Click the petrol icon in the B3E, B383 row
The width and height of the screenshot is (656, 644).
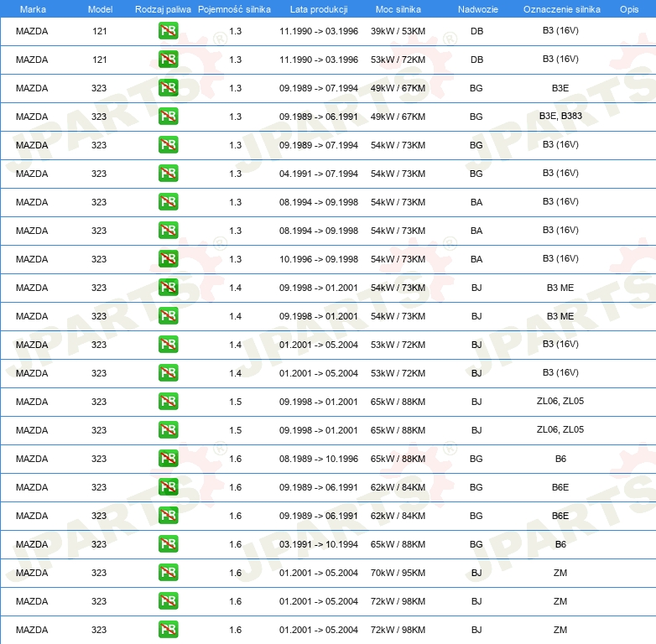168,117
